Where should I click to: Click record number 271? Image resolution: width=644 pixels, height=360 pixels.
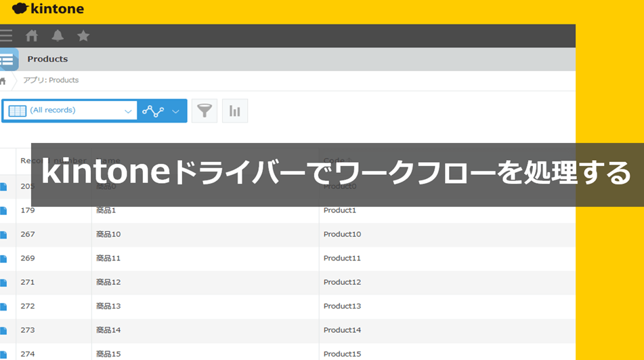coord(28,282)
